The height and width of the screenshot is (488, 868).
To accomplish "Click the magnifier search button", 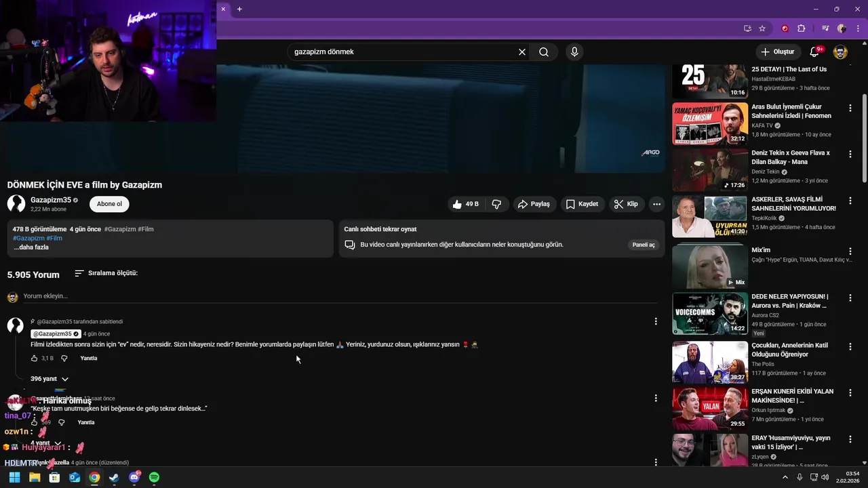I will coord(544,52).
